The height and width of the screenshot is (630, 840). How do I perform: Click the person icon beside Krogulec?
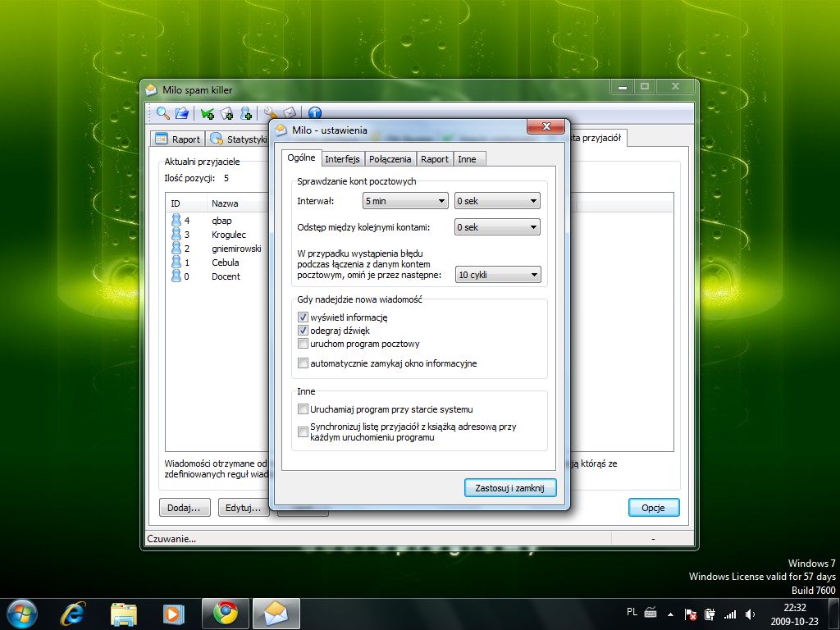coord(176,234)
